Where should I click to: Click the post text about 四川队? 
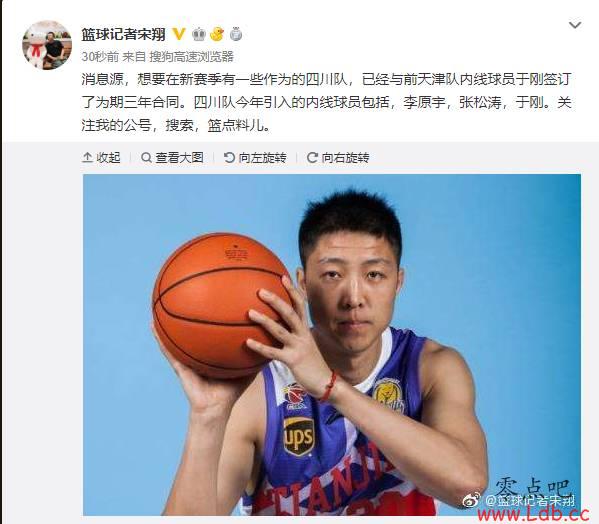pyautogui.click(x=327, y=102)
